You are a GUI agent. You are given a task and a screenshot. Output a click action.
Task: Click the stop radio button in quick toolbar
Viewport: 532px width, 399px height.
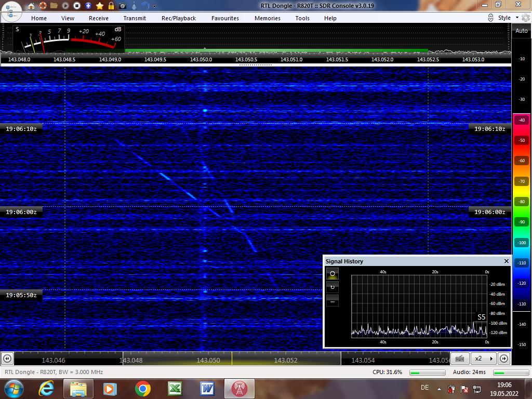[77, 6]
